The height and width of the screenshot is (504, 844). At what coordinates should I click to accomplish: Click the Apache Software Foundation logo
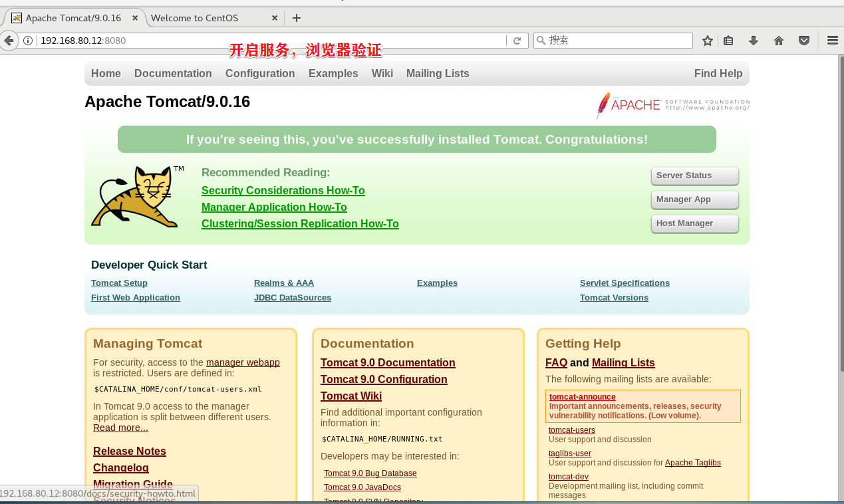(672, 104)
